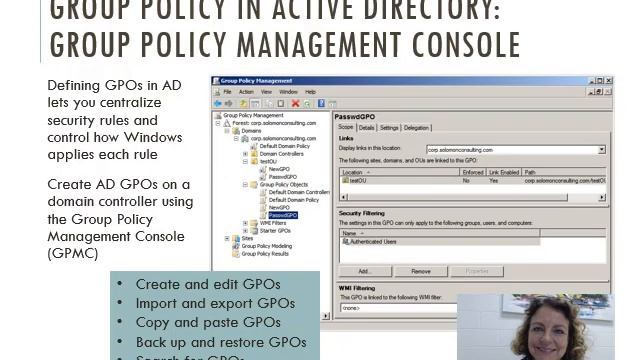Switch to the Details tab

coord(367,128)
